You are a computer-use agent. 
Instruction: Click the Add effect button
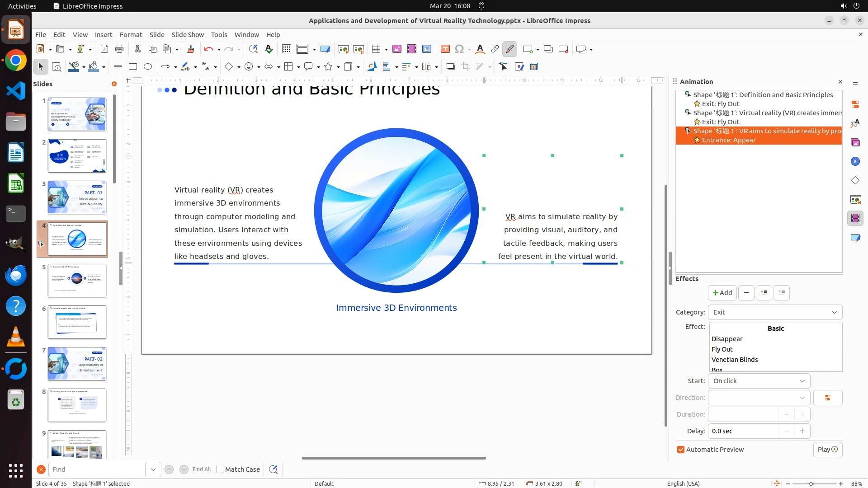tap(722, 293)
